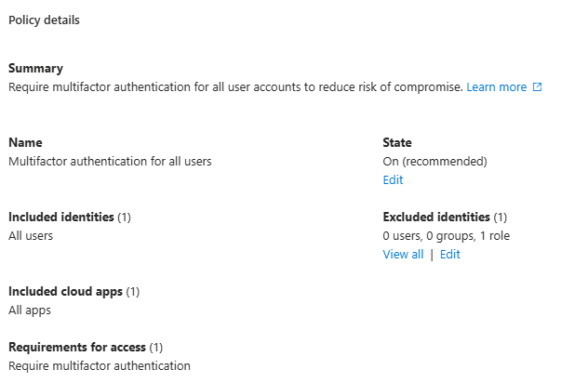
Task: Click the external link icon beside Learn more
Action: [537, 87]
